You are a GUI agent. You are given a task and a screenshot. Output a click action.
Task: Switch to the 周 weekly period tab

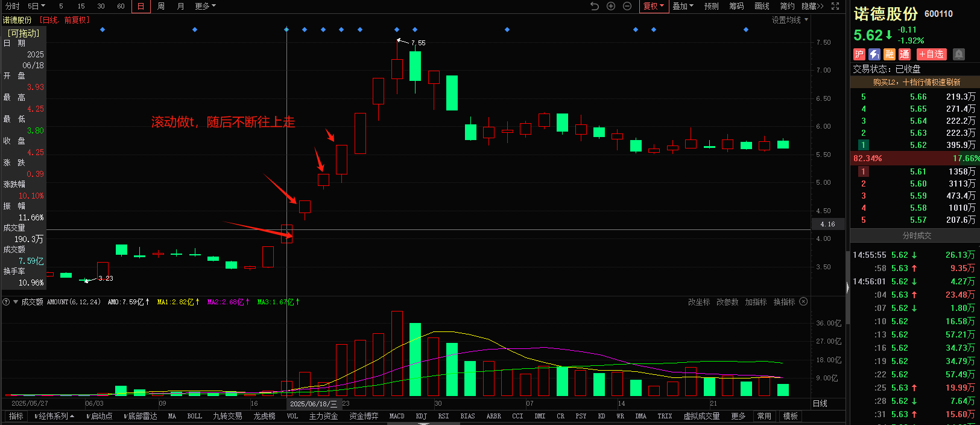tap(161, 6)
